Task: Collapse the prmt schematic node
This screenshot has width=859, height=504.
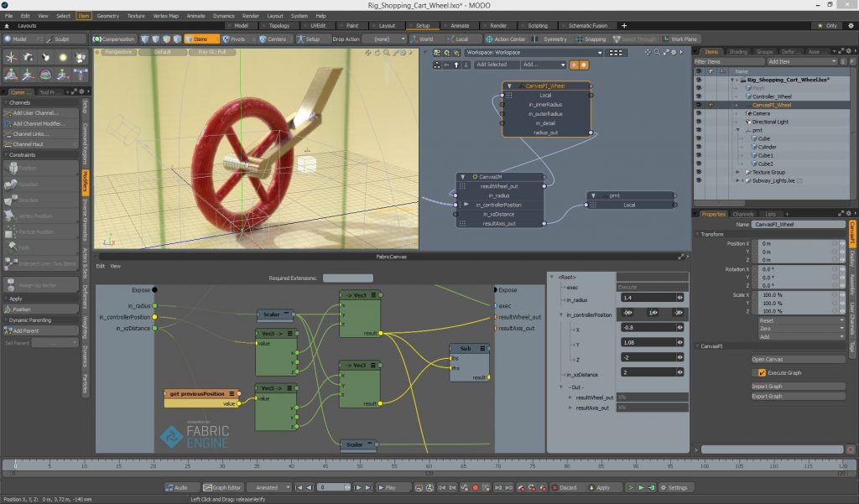Action: [x=593, y=195]
